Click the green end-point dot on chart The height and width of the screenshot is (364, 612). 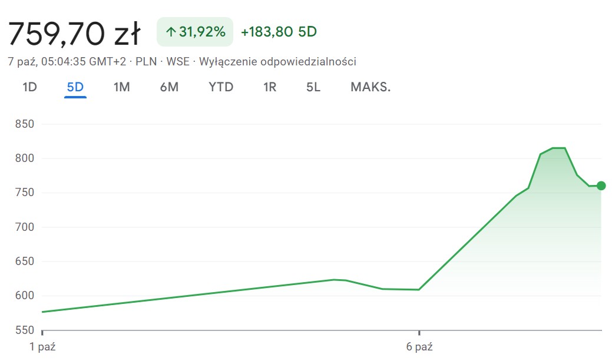click(601, 186)
